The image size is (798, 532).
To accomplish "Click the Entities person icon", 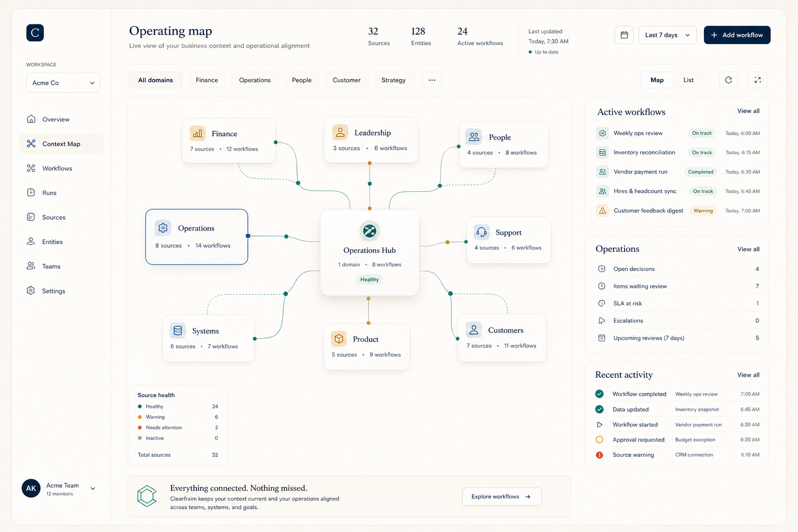I will [31, 242].
